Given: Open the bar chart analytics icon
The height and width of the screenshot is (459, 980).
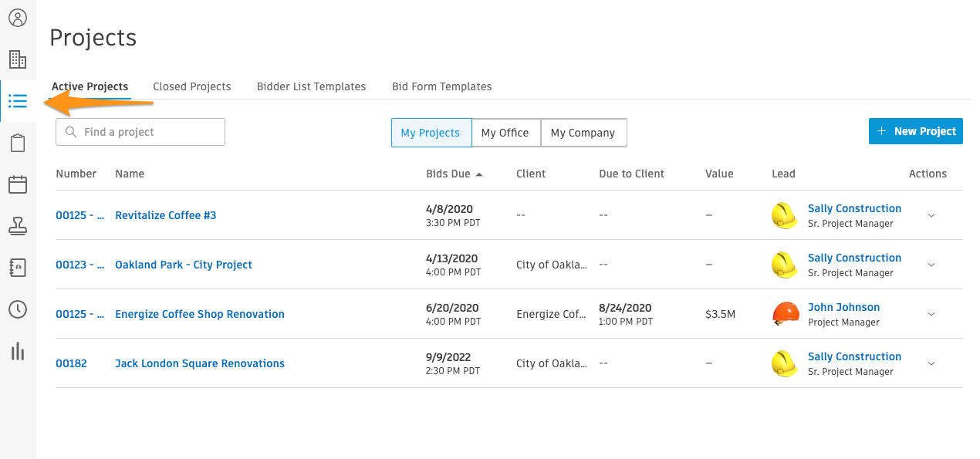Looking at the screenshot, I should 18,352.
